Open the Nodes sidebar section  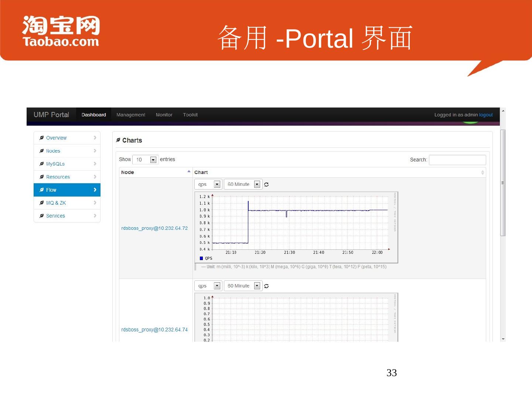coord(67,151)
